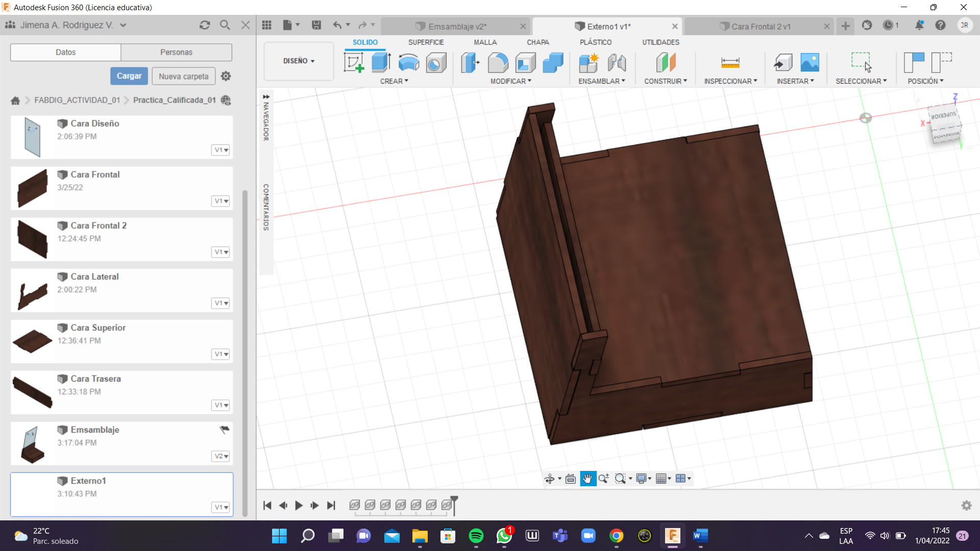Click the Measure icon under Inspeccionar
The width and height of the screenshot is (980, 551).
730,63
